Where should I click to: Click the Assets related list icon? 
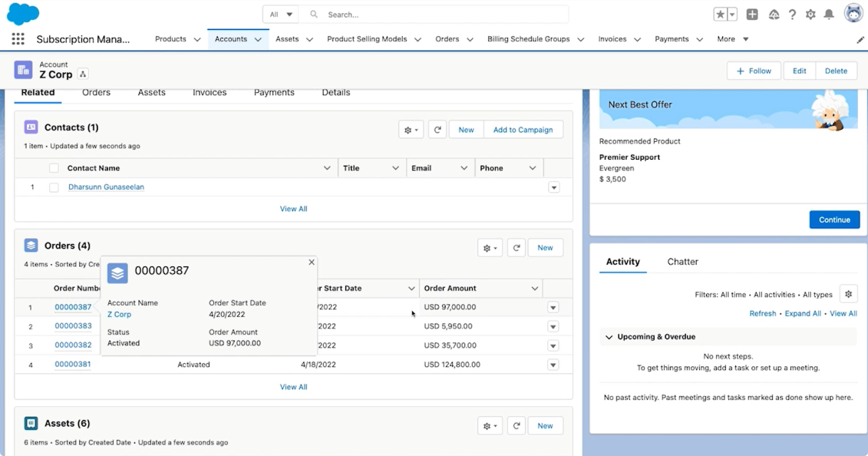pos(31,423)
